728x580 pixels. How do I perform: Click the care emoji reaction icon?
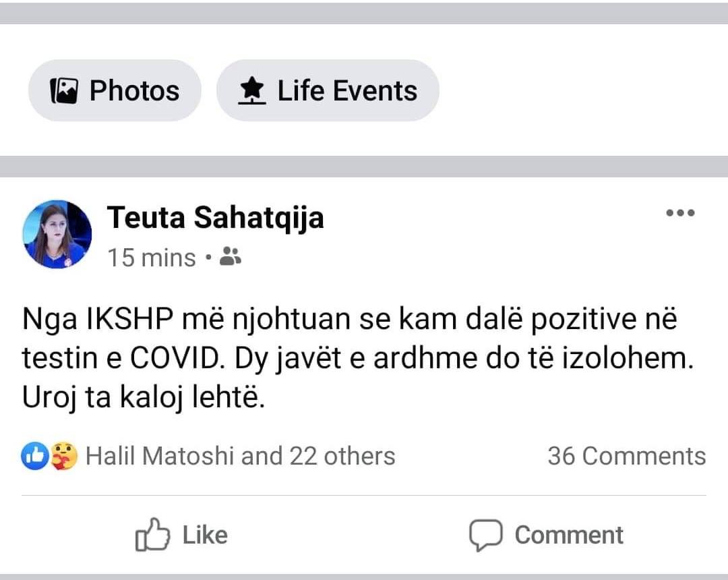pyautogui.click(x=65, y=457)
